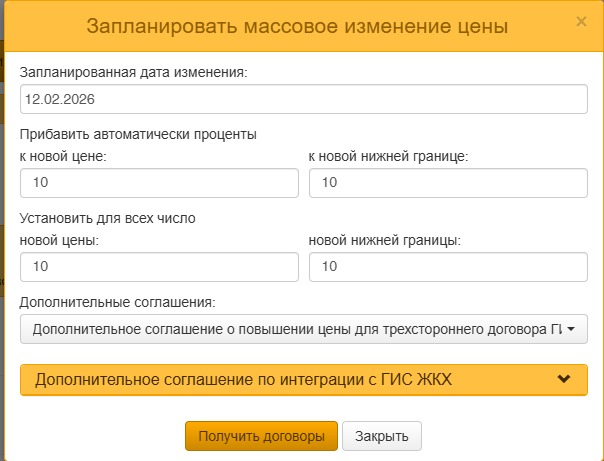Click the Закрыть button
Image resolution: width=604 pixels, height=461 pixels.
[x=382, y=437]
